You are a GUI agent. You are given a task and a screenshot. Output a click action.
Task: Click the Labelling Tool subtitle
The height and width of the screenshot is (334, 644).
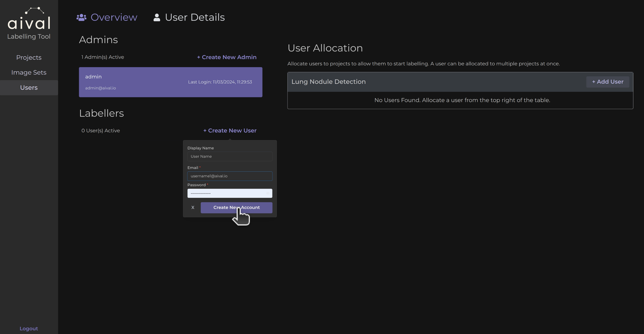click(x=29, y=37)
